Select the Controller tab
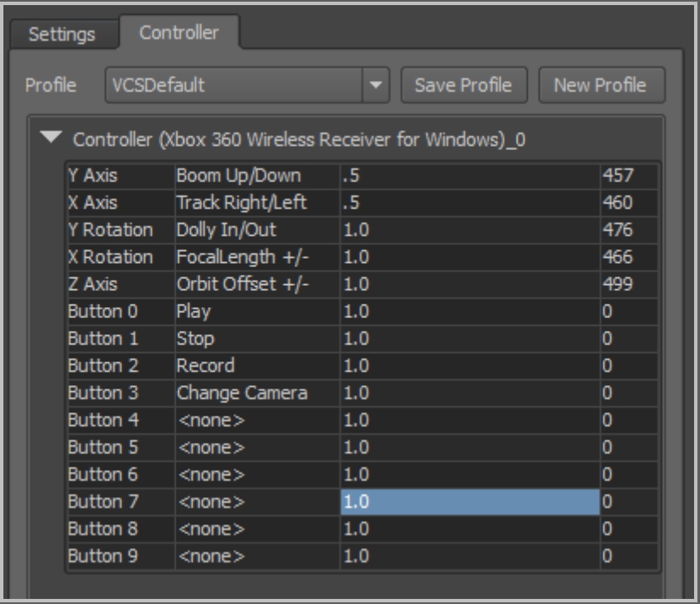The height and width of the screenshot is (604, 700). click(179, 33)
